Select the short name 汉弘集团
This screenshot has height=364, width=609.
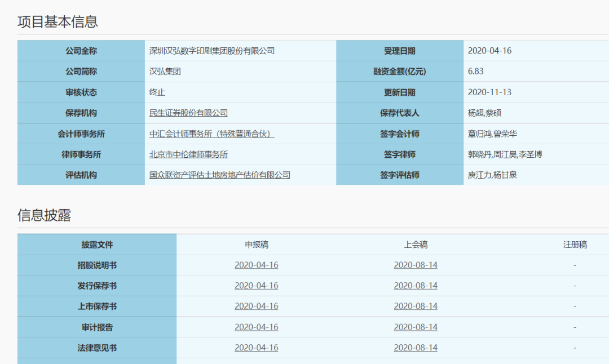[165, 72]
